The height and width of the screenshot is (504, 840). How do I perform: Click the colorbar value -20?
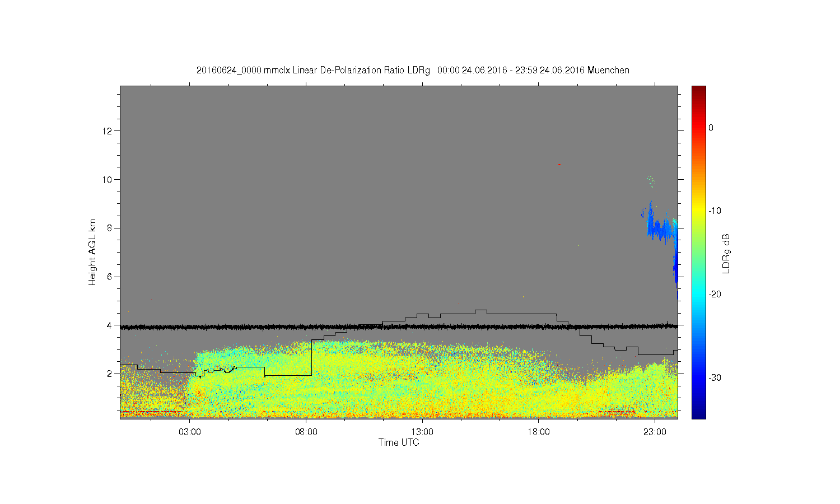(715, 294)
